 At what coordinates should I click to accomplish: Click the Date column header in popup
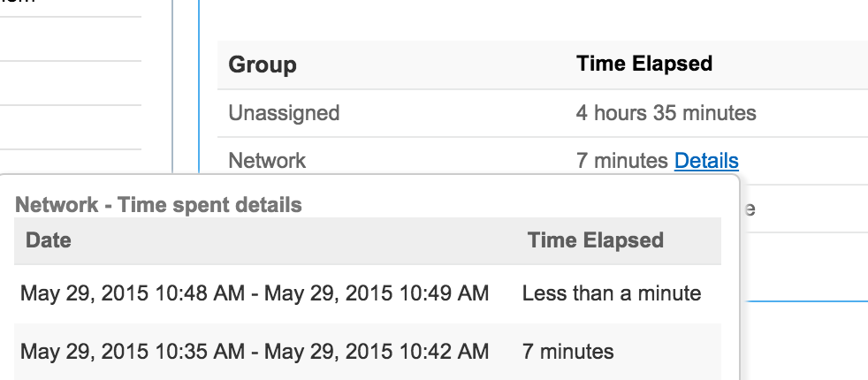coord(49,240)
